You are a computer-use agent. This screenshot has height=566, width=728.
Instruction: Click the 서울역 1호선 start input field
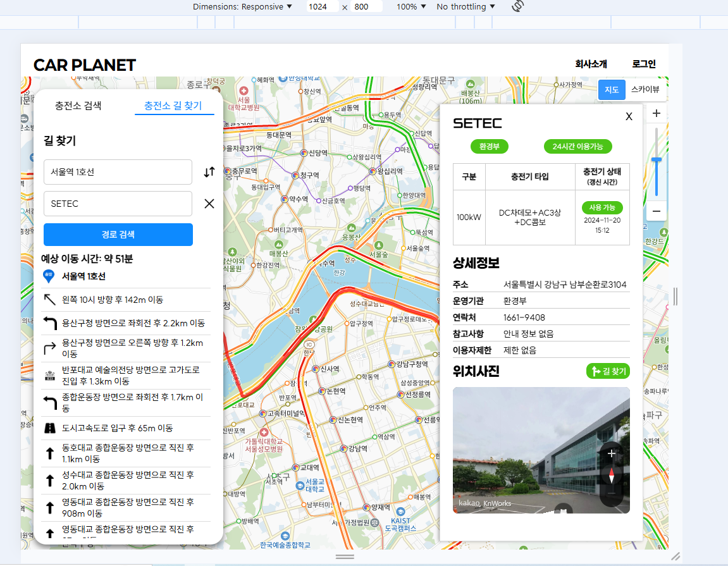coord(118,172)
